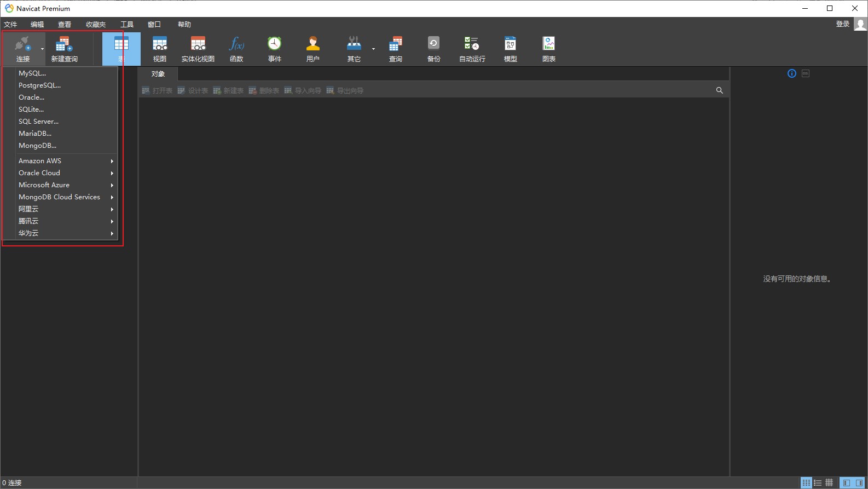Switch to detail grid view in status bar
This screenshot has height=489, width=868.
[x=829, y=483]
